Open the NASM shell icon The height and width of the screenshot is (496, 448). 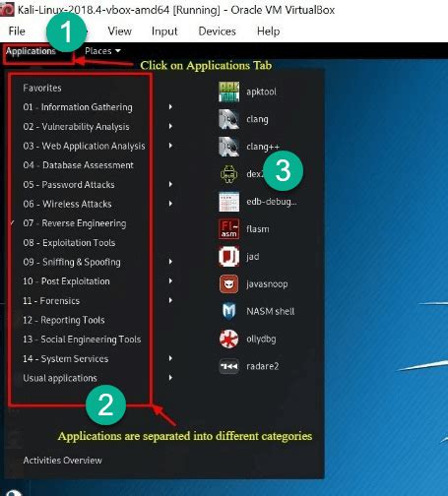click(x=228, y=311)
